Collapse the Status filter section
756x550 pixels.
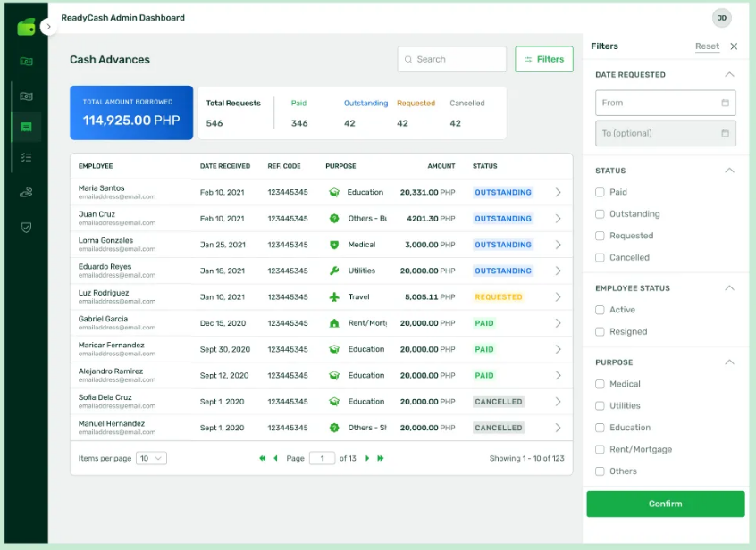(729, 171)
